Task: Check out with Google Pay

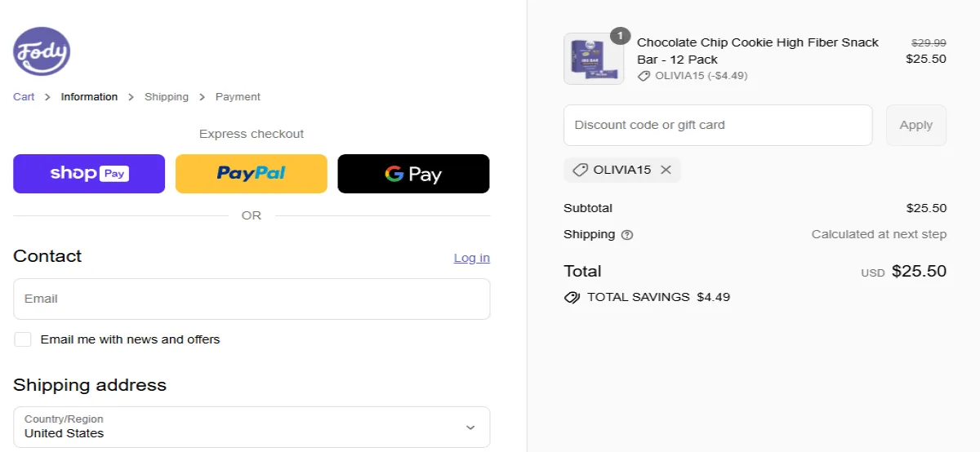Action: [x=414, y=174]
